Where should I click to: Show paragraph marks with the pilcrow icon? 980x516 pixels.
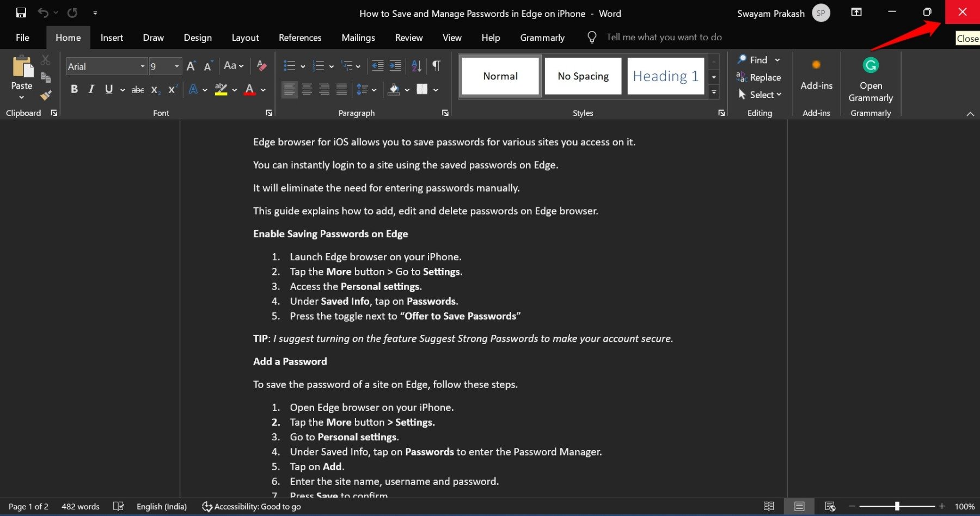click(x=436, y=66)
